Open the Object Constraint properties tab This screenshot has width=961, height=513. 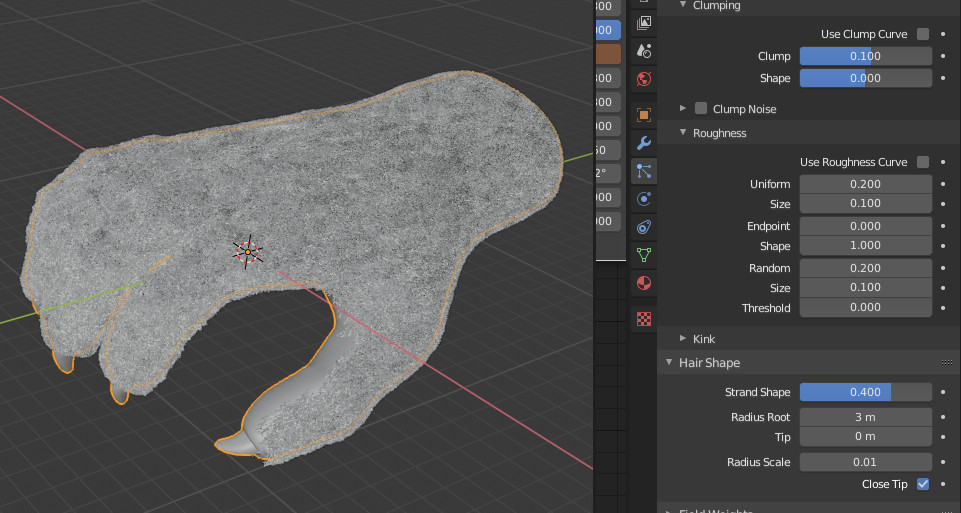click(x=644, y=227)
